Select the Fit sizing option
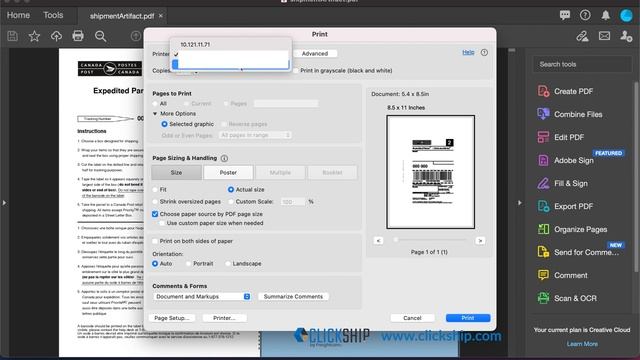Screen dimensions: 640x360 pyautogui.click(x=155, y=190)
